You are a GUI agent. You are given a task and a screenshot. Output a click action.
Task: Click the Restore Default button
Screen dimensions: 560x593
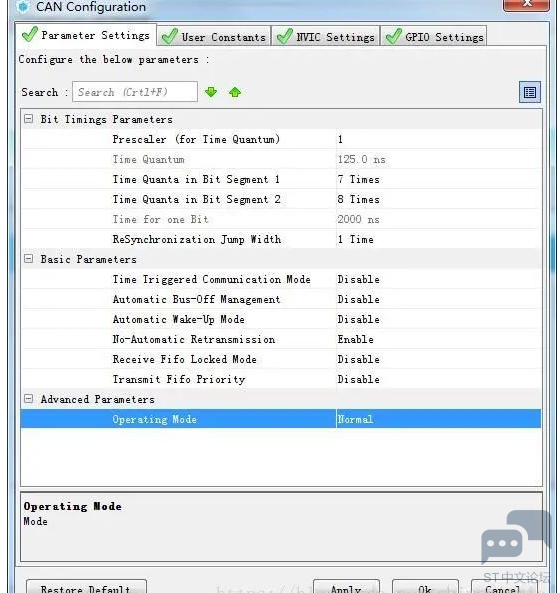86,587
